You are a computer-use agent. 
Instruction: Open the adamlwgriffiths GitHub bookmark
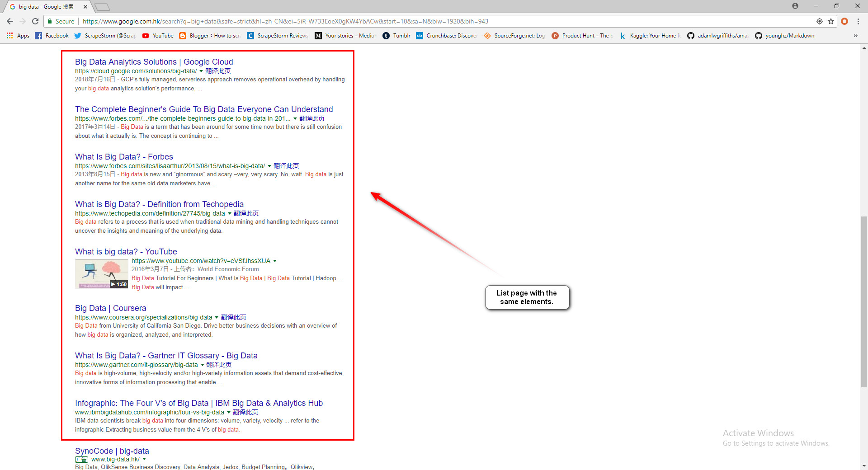(718, 36)
